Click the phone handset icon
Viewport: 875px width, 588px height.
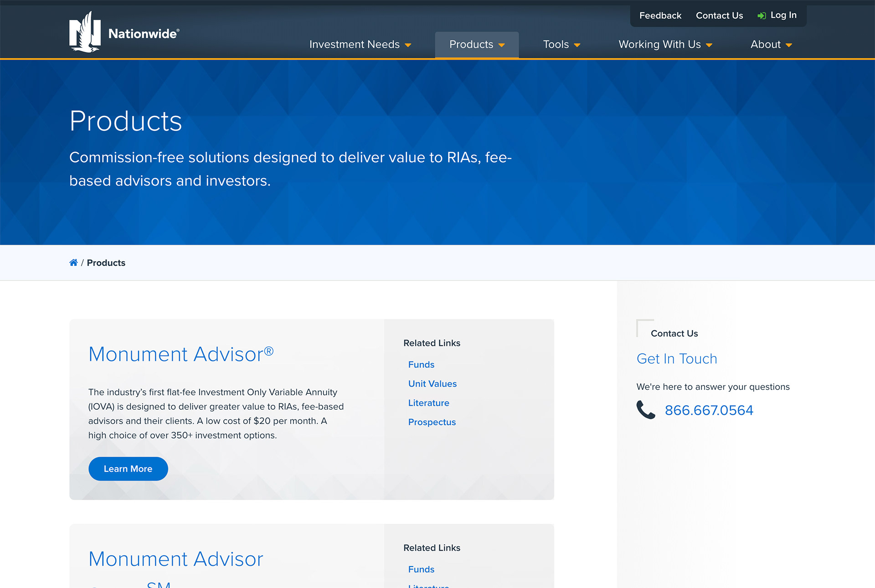coord(646,410)
